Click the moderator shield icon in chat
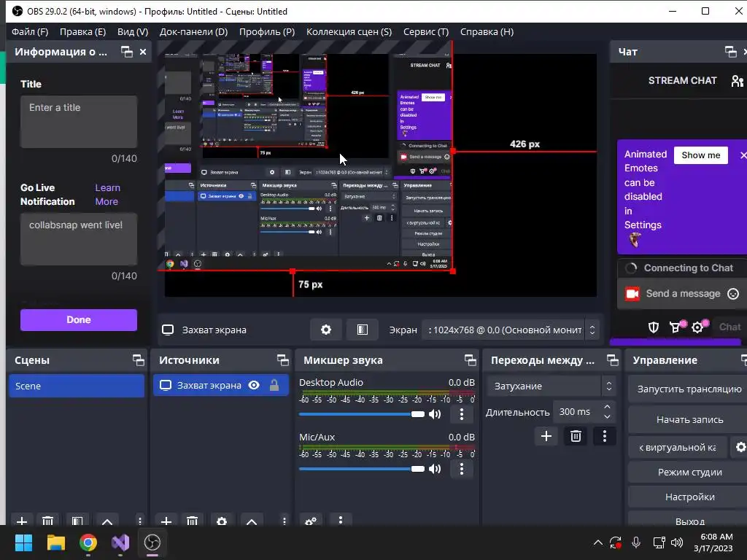The height and width of the screenshot is (560, 747). tap(653, 327)
